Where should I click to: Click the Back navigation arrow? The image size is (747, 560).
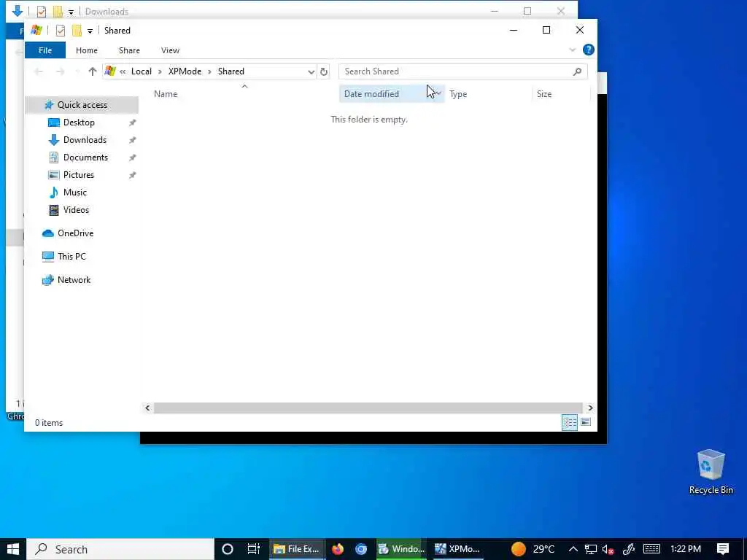(x=39, y=71)
